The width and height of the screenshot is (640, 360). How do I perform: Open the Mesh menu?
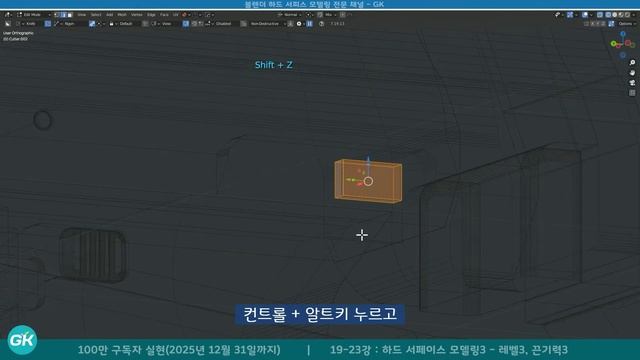(x=122, y=15)
